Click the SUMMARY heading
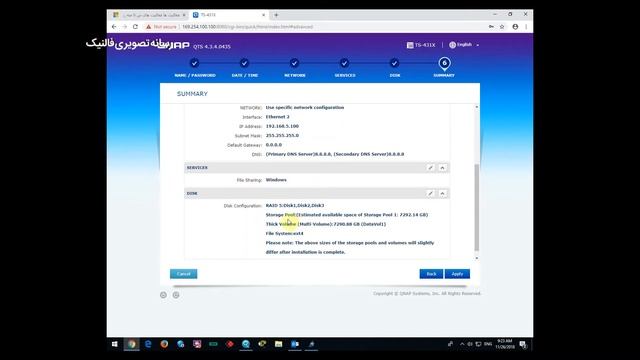Screen dimensions: 640x360 pos(192,94)
